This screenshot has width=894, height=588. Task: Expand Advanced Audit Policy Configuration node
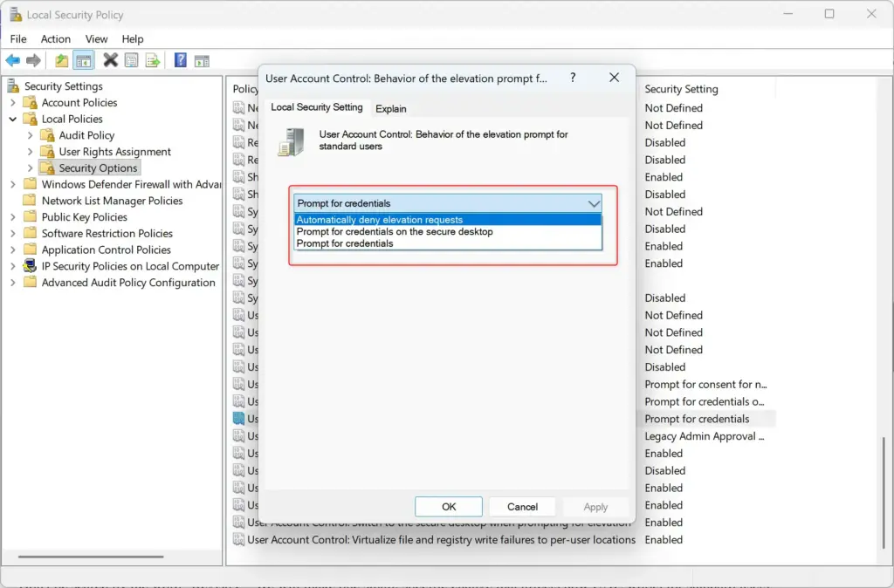13,283
